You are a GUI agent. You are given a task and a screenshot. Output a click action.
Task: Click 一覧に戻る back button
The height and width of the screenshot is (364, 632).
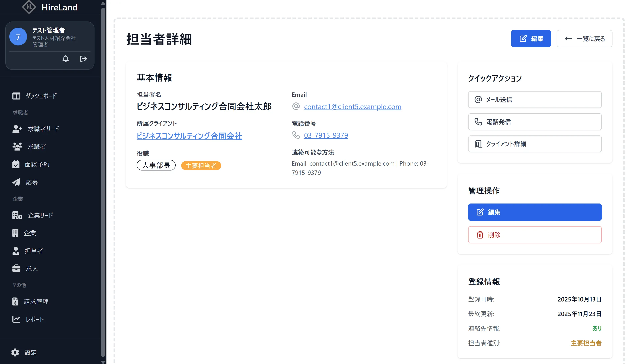(584, 39)
